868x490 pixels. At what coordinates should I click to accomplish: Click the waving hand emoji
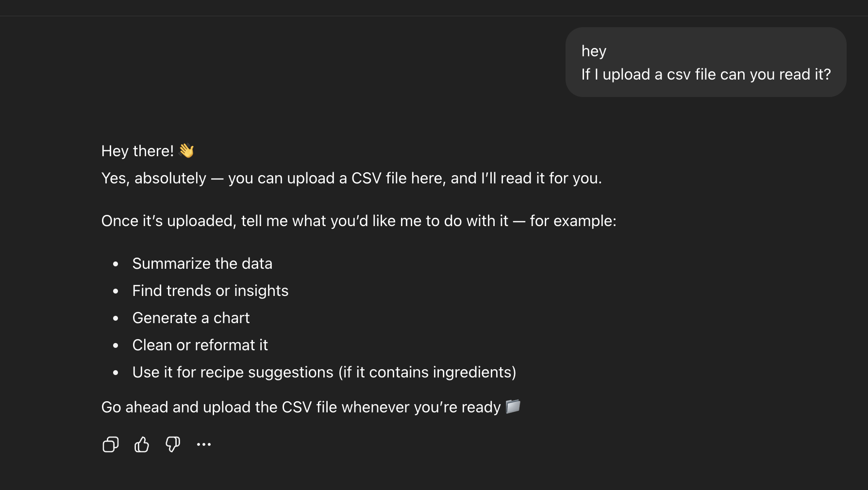coord(186,151)
